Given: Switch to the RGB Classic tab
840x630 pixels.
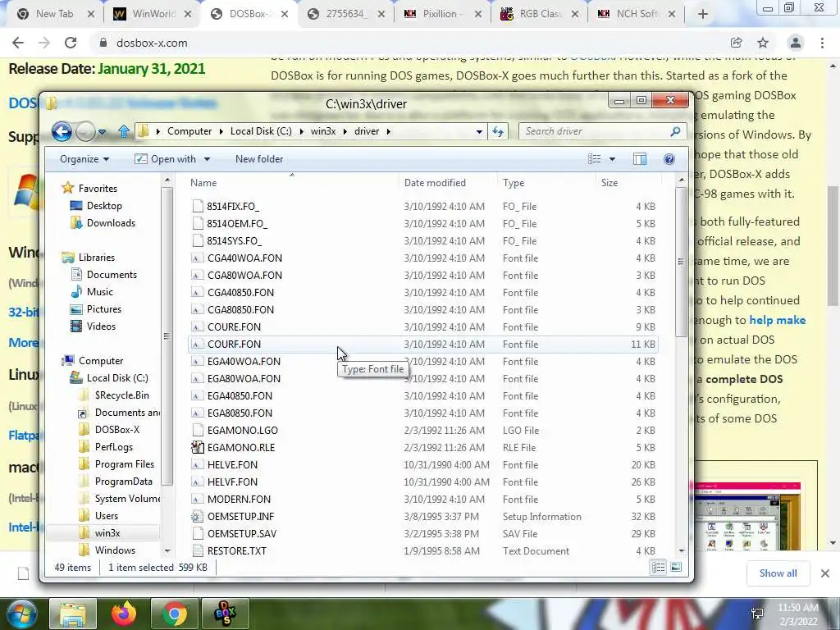Looking at the screenshot, I should pyautogui.click(x=538, y=15).
